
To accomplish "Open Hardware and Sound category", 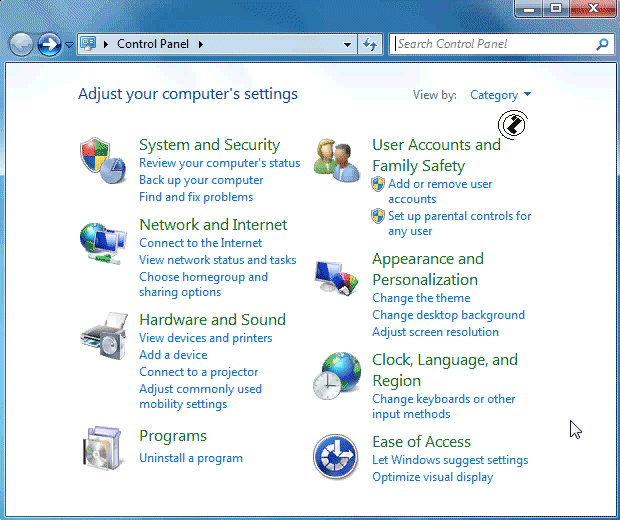I will [x=212, y=320].
